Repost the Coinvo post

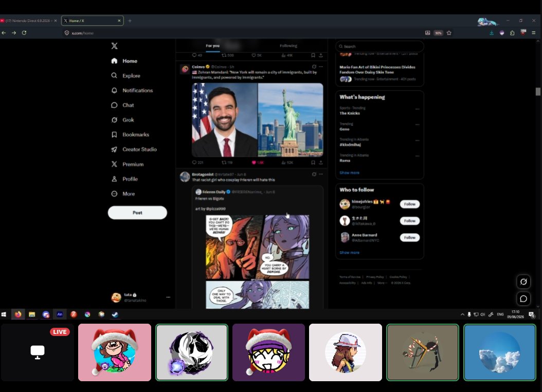pos(227,162)
